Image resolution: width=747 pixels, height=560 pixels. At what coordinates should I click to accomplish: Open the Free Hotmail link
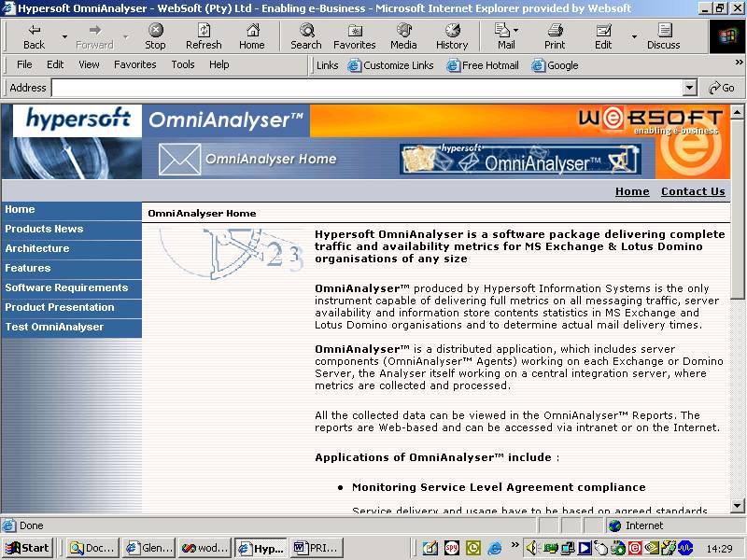(483, 65)
